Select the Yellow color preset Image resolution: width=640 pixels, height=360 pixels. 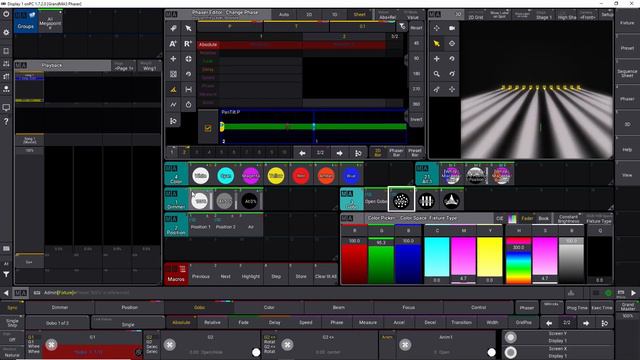point(276,176)
